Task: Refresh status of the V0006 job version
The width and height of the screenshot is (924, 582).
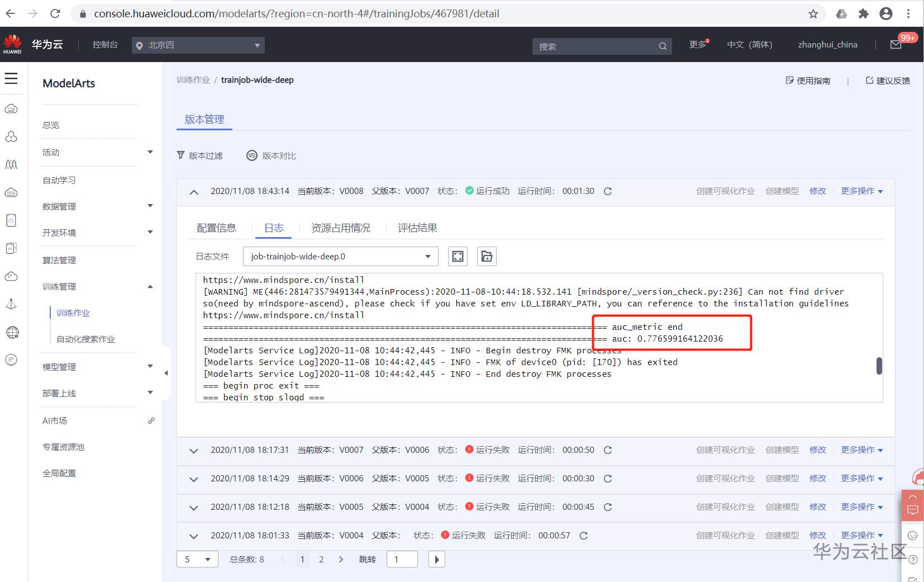Action: (608, 479)
